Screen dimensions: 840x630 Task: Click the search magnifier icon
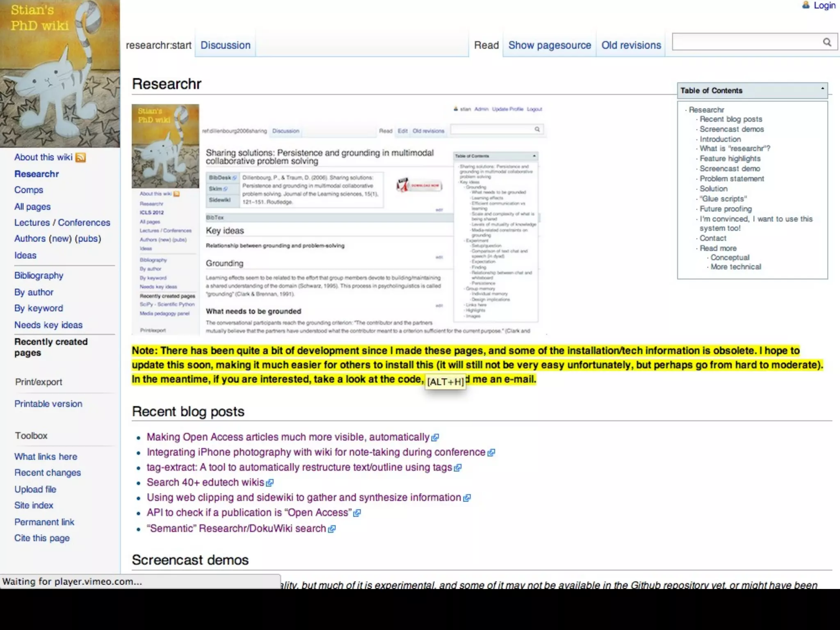coord(827,42)
